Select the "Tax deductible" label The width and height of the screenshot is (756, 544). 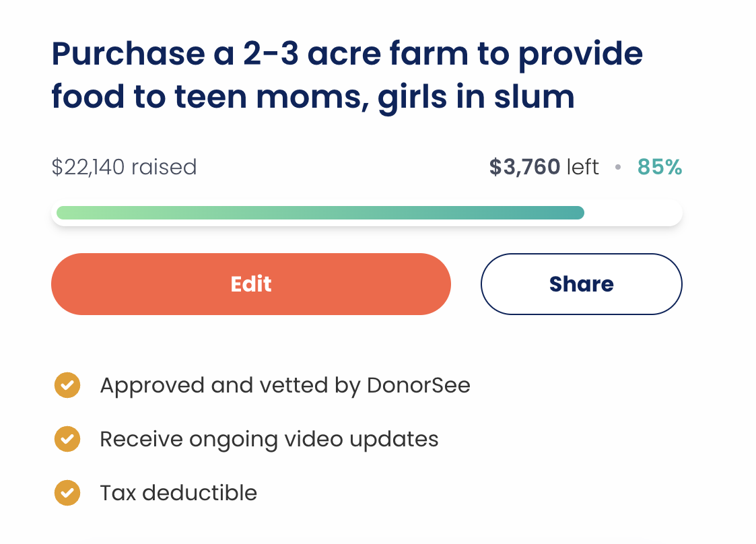178,493
